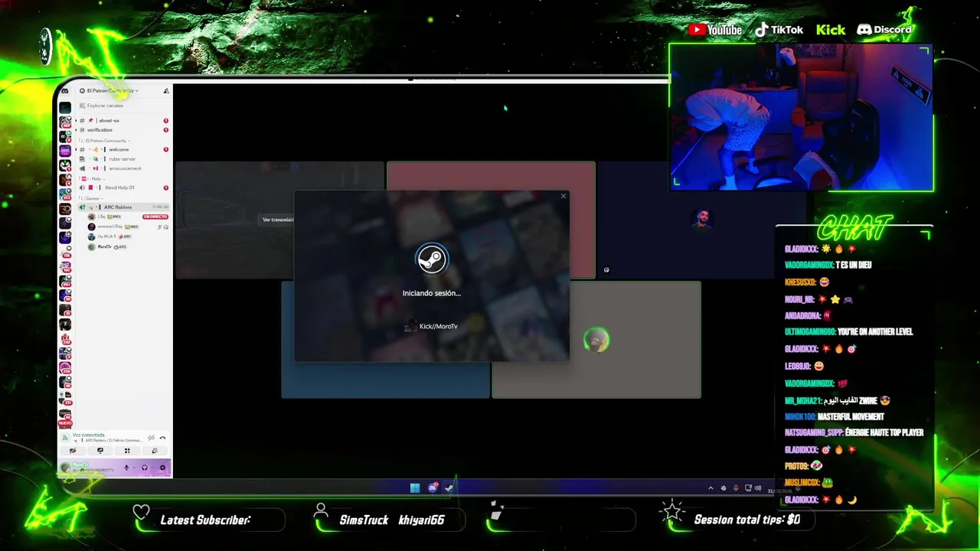The height and width of the screenshot is (551, 980).
Task: Open the invite people icon beside the server name
Action: pos(166,91)
